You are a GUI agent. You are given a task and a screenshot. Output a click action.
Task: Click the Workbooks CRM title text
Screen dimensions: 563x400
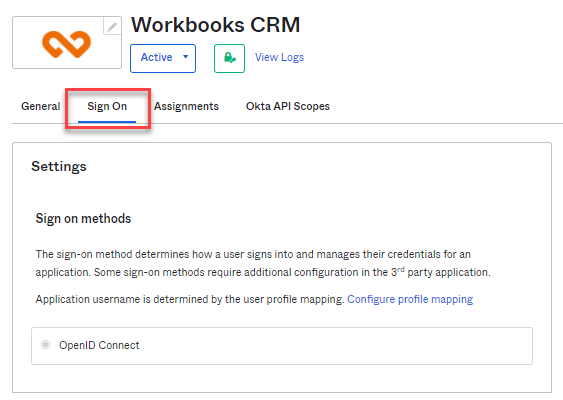pos(215,25)
